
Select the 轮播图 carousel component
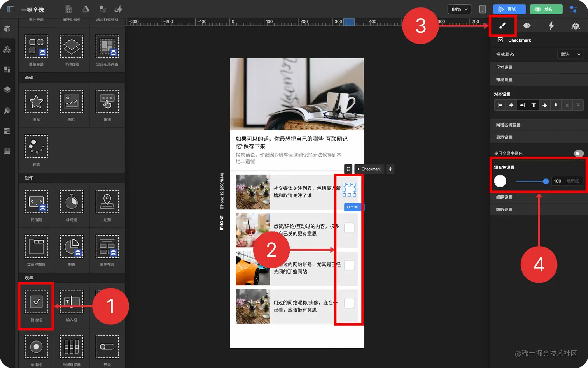coord(36,205)
